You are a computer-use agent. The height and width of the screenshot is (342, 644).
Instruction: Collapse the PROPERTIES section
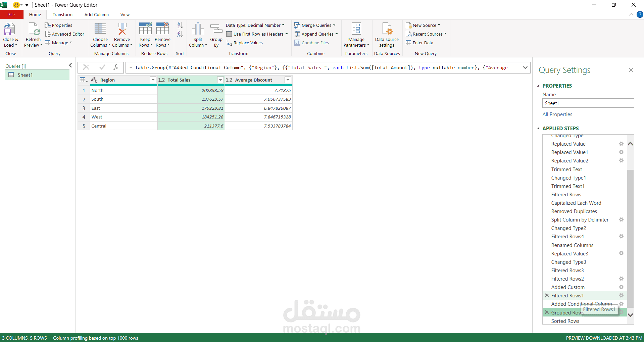point(538,86)
